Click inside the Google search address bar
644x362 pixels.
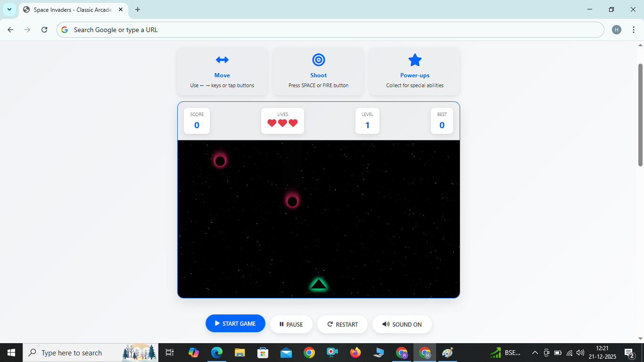[330, 29]
